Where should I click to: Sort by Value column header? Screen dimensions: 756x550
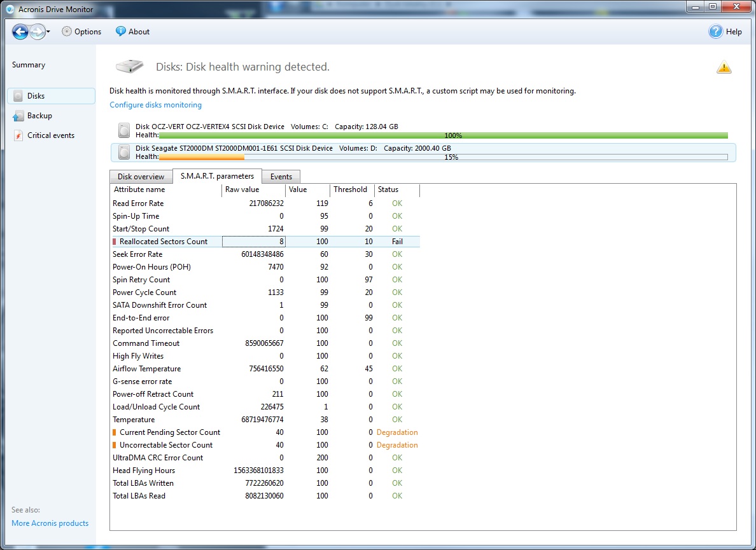pyautogui.click(x=307, y=189)
